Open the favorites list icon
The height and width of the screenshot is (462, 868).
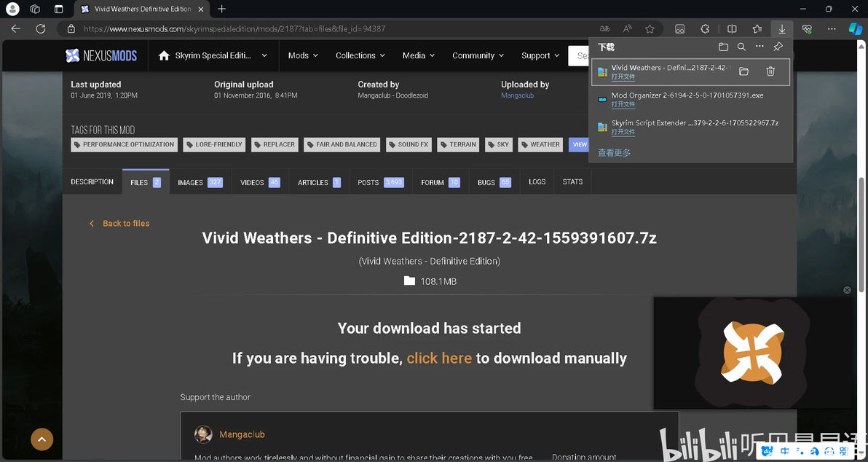(757, 29)
